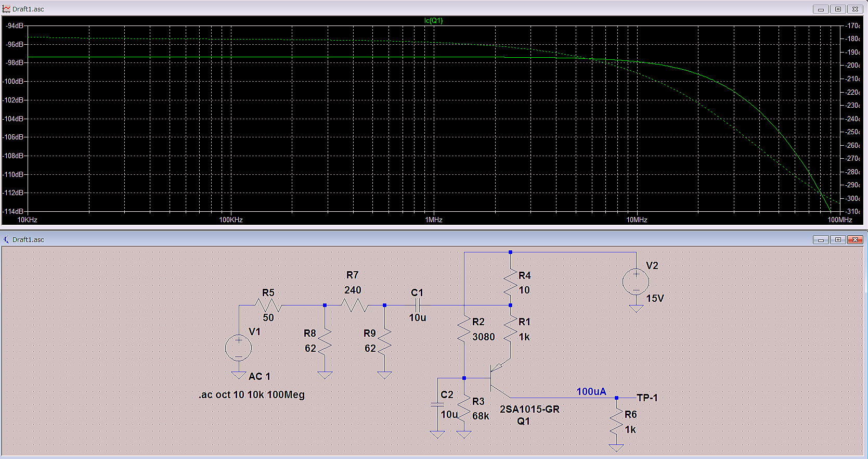Image resolution: width=868 pixels, height=459 pixels.
Task: Minimize the schematic window
Action: (x=821, y=239)
